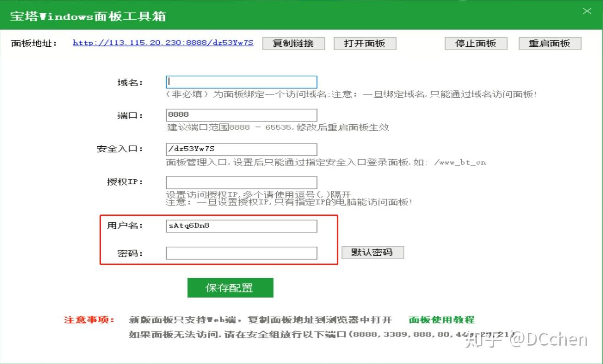The height and width of the screenshot is (364, 603).
Task: Click the hint starting with (非必填)为面板绑定
Action: [x=351, y=94]
